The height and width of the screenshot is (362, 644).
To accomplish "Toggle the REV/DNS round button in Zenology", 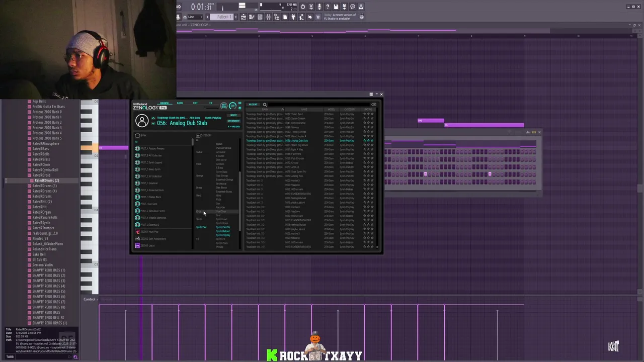I will click(223, 106).
